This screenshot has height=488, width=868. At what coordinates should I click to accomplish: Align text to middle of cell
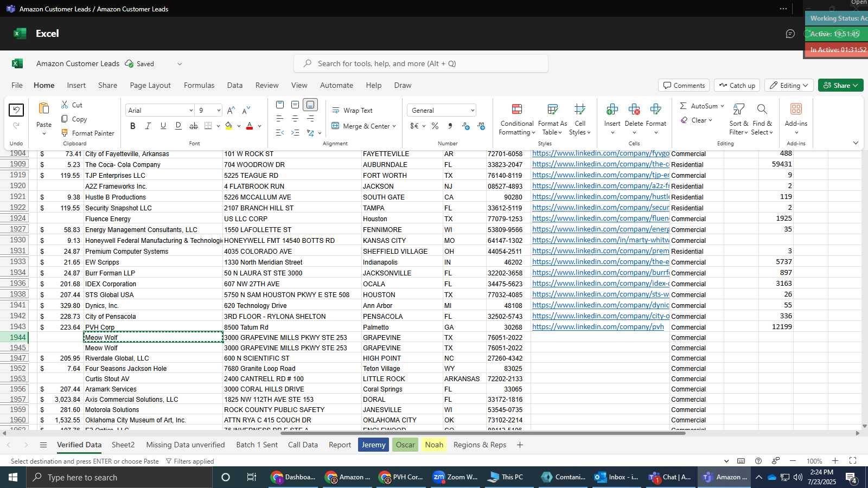(x=295, y=105)
